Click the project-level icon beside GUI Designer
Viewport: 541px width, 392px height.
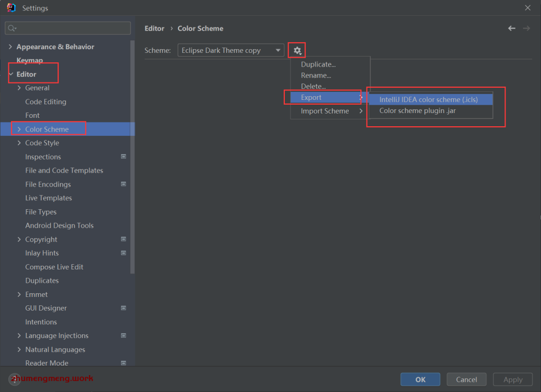click(124, 308)
